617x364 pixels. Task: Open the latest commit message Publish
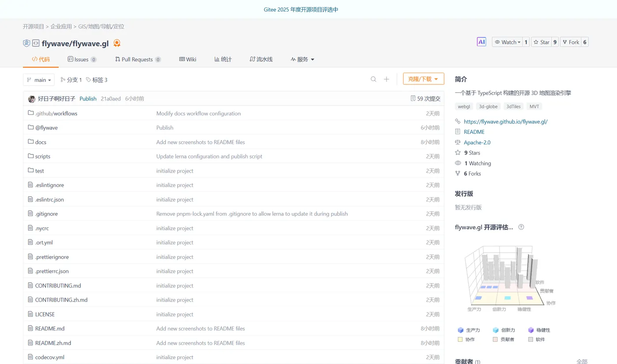pyautogui.click(x=88, y=99)
